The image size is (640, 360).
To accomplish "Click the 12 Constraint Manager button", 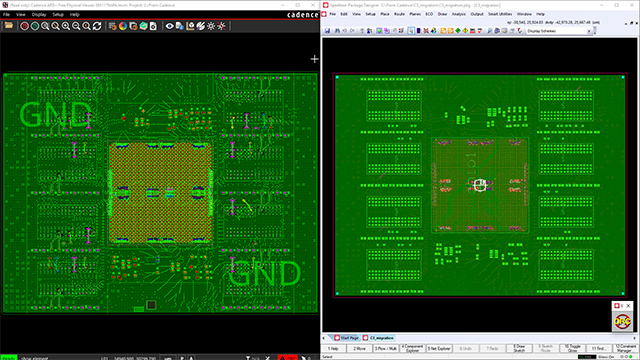I will click(x=626, y=349).
